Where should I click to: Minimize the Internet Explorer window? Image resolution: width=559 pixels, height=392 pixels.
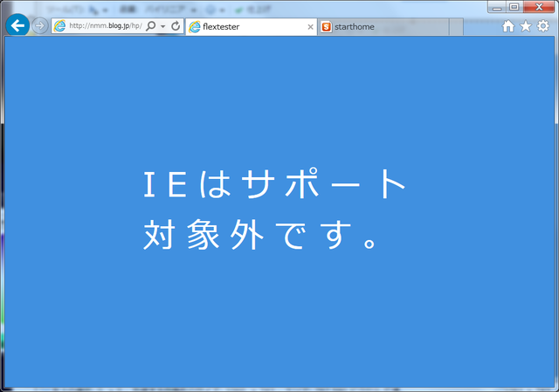coord(497,7)
